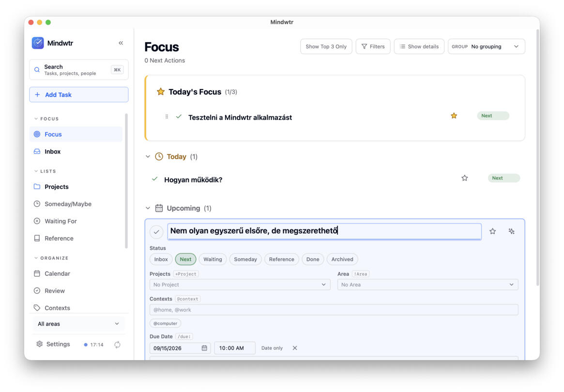Screen dimensions: 564x392
Task: Star the task being edited
Action: [x=492, y=231]
